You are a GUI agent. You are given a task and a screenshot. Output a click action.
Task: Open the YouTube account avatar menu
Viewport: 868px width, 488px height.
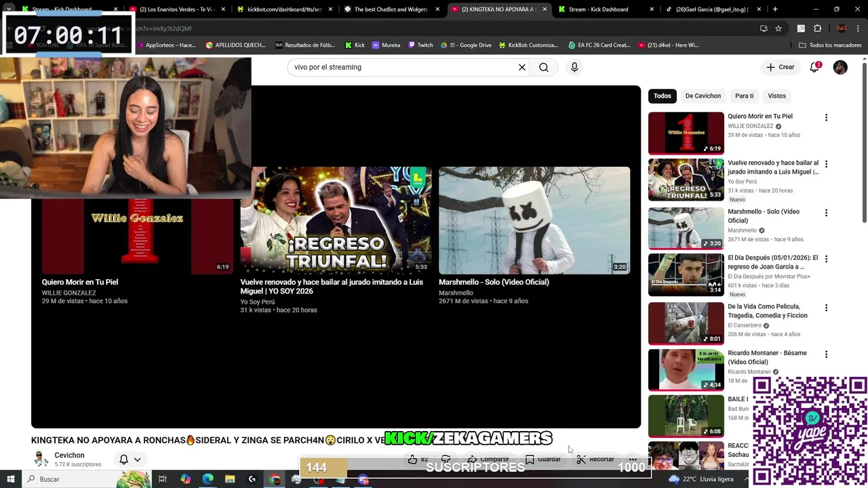coord(840,67)
